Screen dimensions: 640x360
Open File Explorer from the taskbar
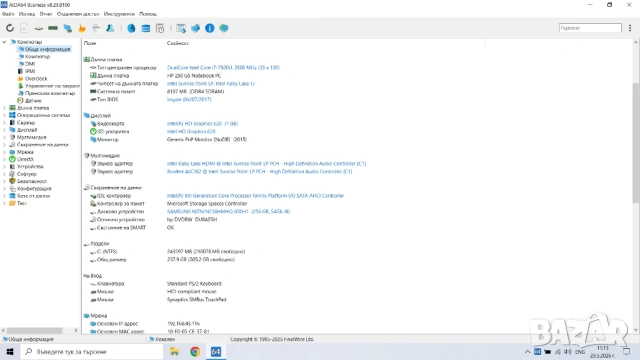pos(174,351)
